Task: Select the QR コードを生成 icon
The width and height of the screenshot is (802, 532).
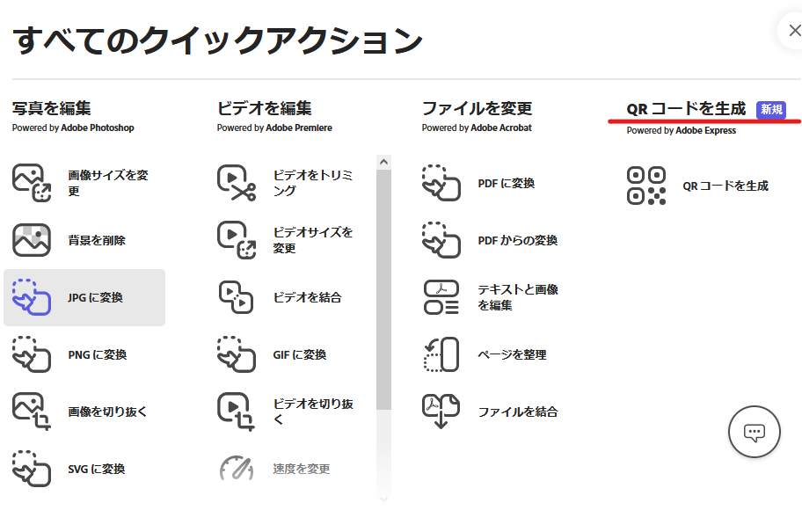Action: click(x=648, y=184)
